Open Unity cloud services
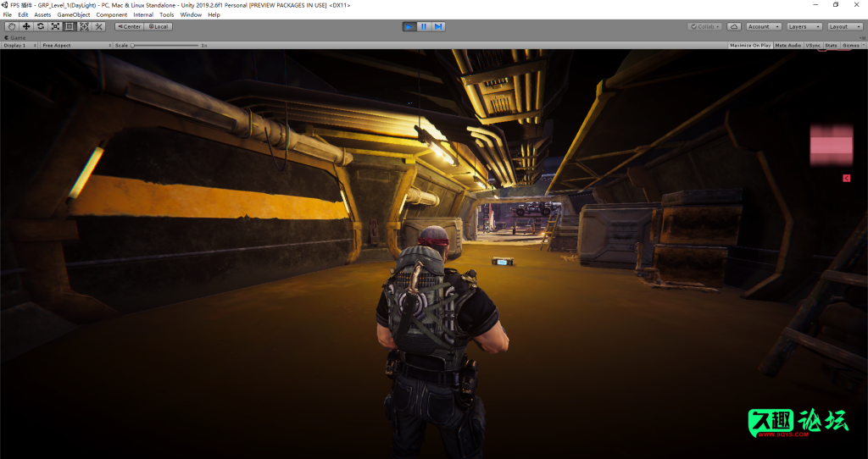 [734, 26]
